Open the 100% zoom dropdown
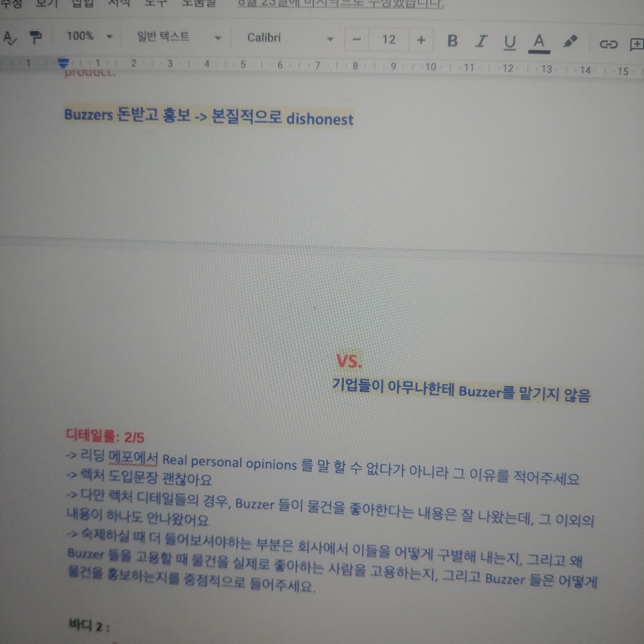 [89, 36]
